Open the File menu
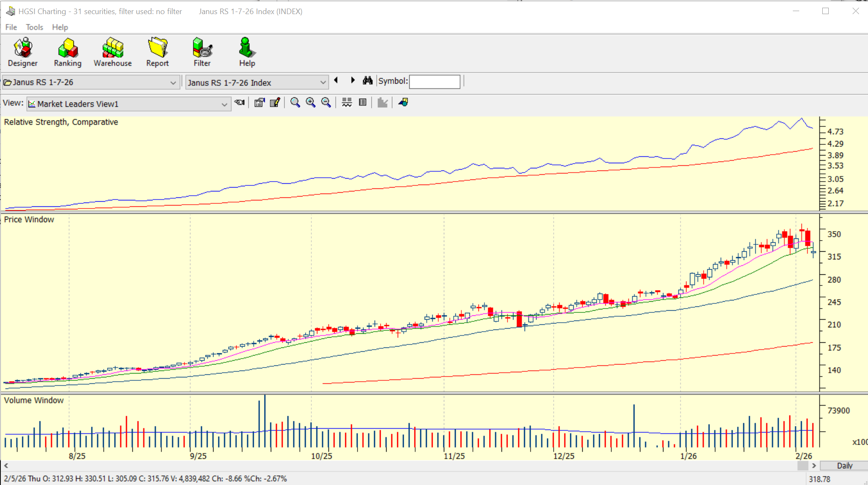 (11, 27)
